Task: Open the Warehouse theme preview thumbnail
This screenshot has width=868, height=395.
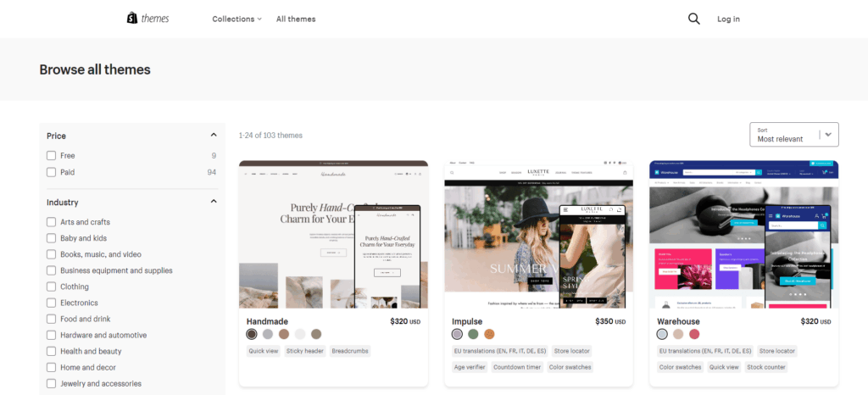Action: point(744,234)
